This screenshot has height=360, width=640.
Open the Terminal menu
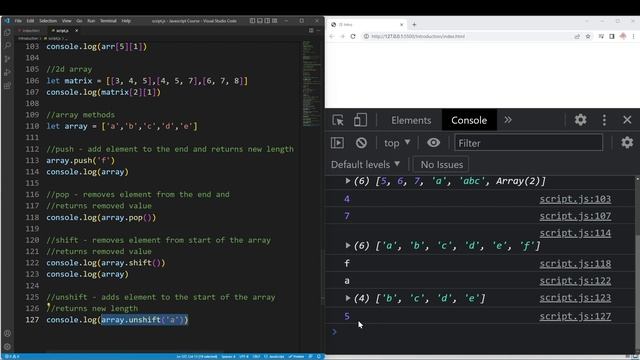(x=108, y=20)
